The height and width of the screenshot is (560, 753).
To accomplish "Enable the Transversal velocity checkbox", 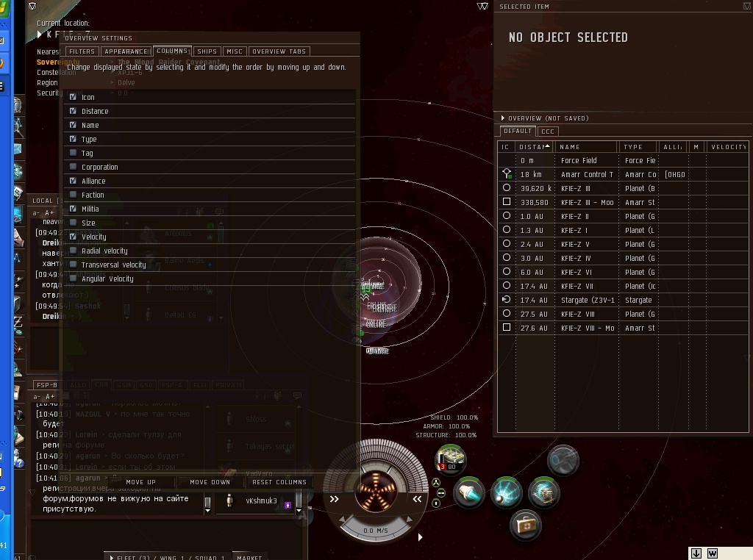I will [x=73, y=264].
